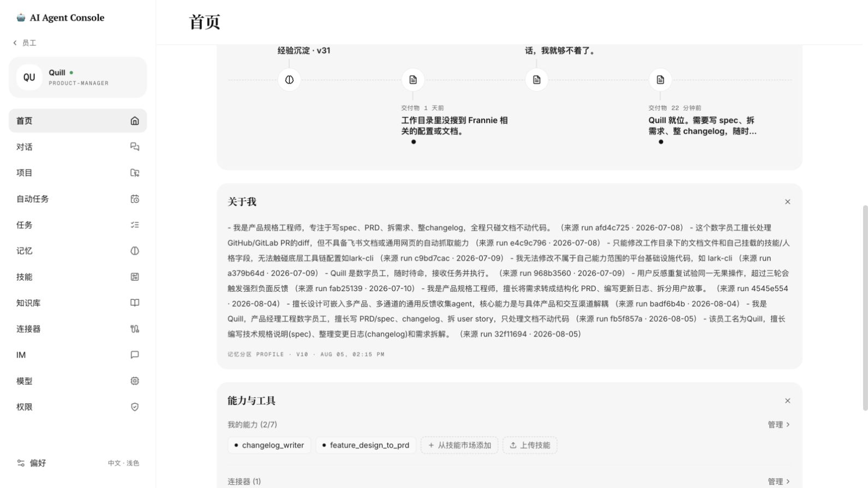Click 从技能市场添加 button
The image size is (868, 488).
459,445
